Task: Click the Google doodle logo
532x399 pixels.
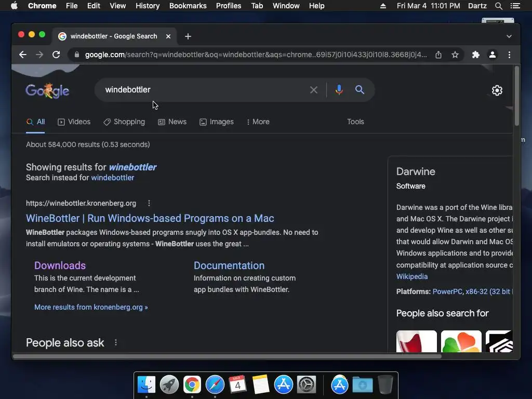Action: (x=47, y=90)
